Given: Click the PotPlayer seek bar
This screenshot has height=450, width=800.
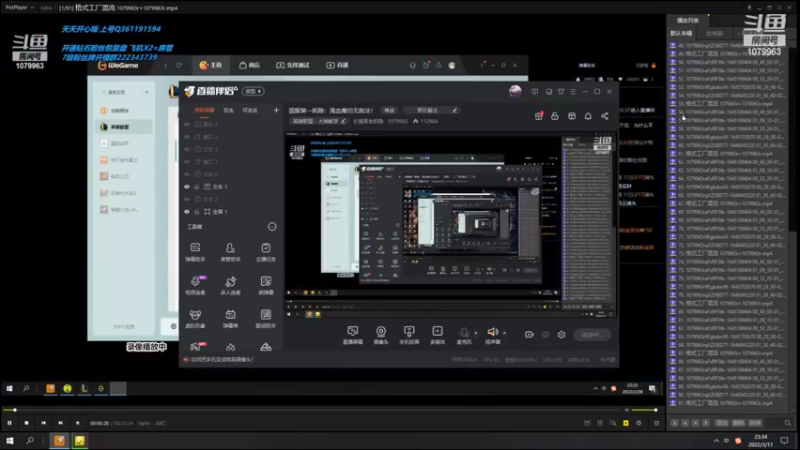Looking at the screenshot, I should point(311,410).
